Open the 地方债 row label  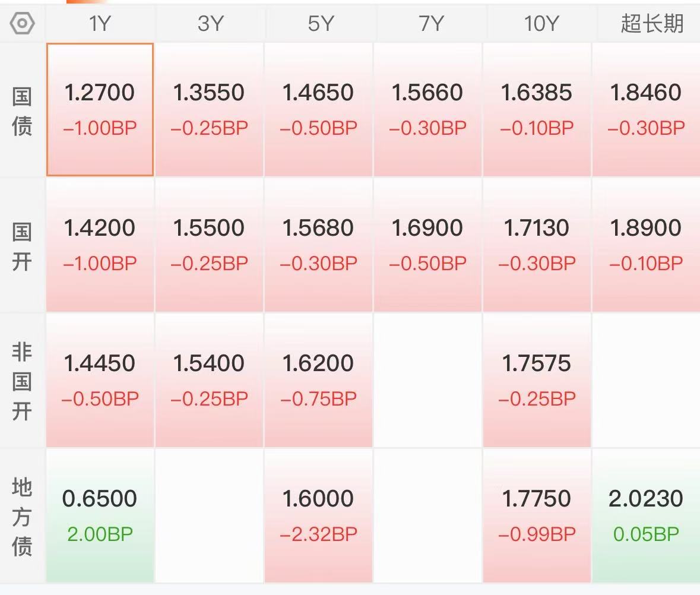coord(22,517)
